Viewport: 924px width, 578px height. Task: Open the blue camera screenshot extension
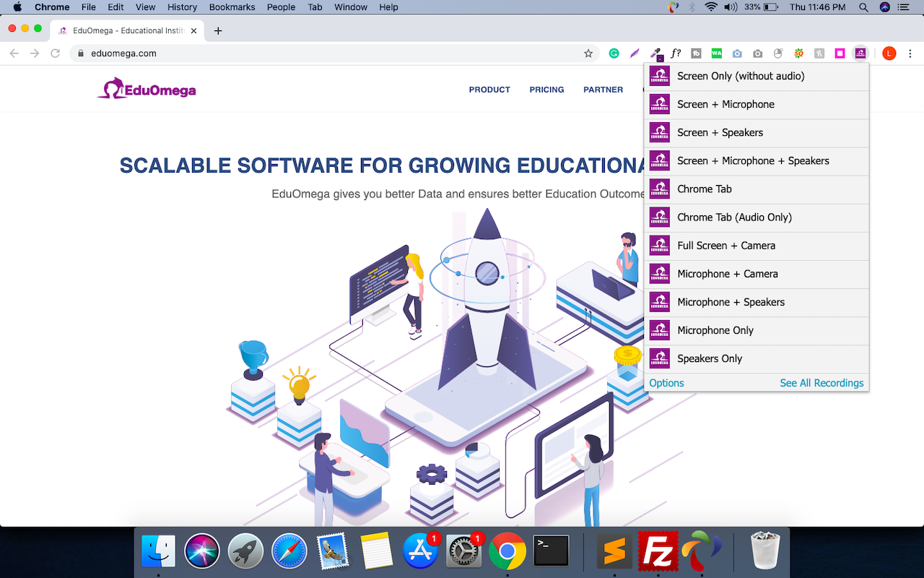point(737,53)
